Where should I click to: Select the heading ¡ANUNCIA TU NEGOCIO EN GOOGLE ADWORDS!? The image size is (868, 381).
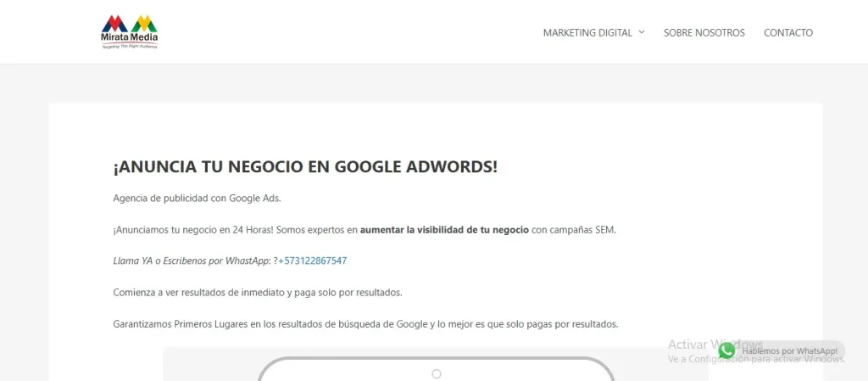(305, 166)
